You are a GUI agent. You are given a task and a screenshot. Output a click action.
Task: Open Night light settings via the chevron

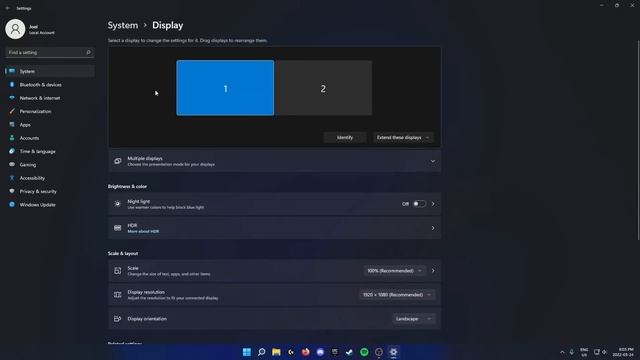click(x=433, y=204)
